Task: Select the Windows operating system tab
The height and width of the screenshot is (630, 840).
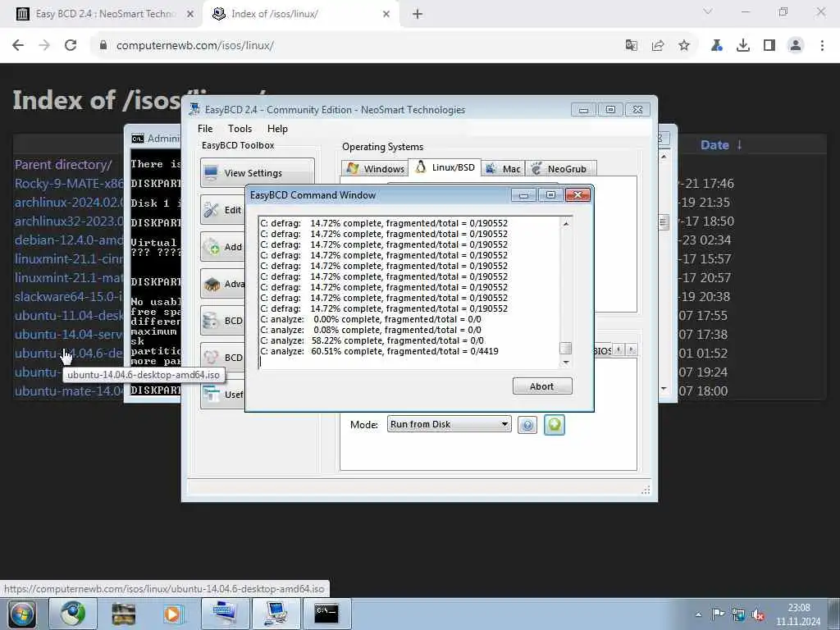Action: [x=375, y=169]
